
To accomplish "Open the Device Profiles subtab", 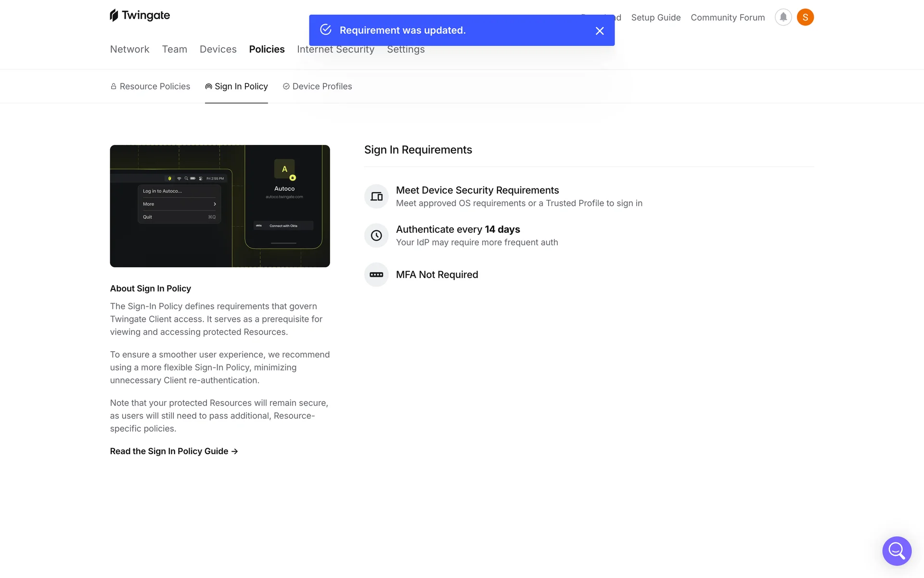I will (317, 86).
